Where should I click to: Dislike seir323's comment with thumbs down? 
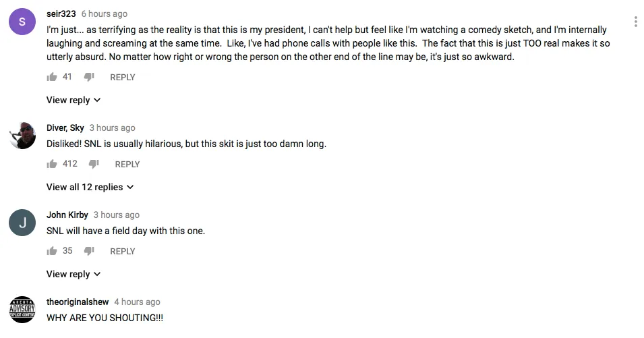coord(89,77)
